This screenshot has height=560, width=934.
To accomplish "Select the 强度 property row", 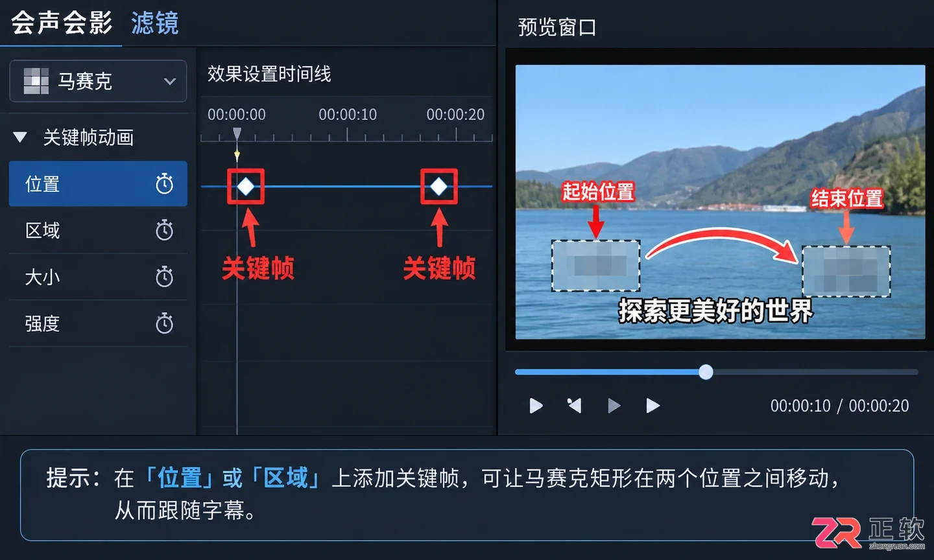I will (x=98, y=323).
